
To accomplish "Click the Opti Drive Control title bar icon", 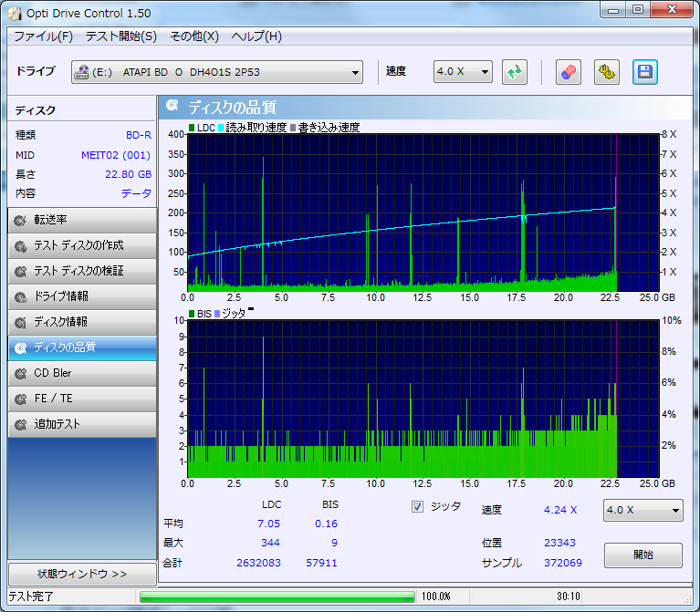I will (x=15, y=14).
